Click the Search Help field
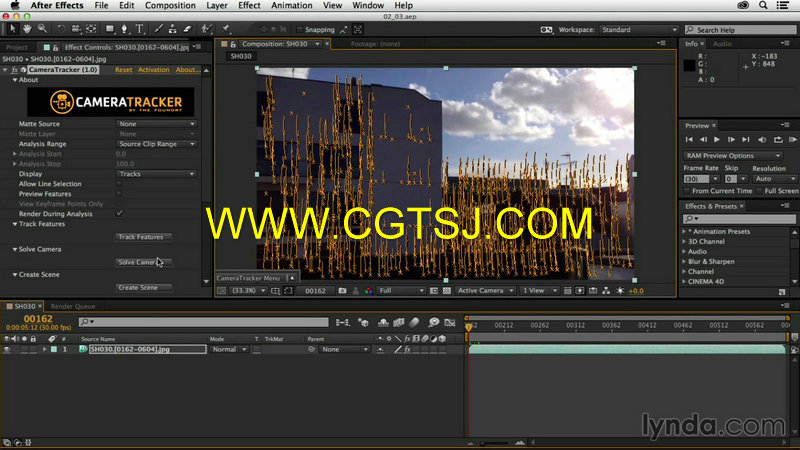 (x=740, y=30)
